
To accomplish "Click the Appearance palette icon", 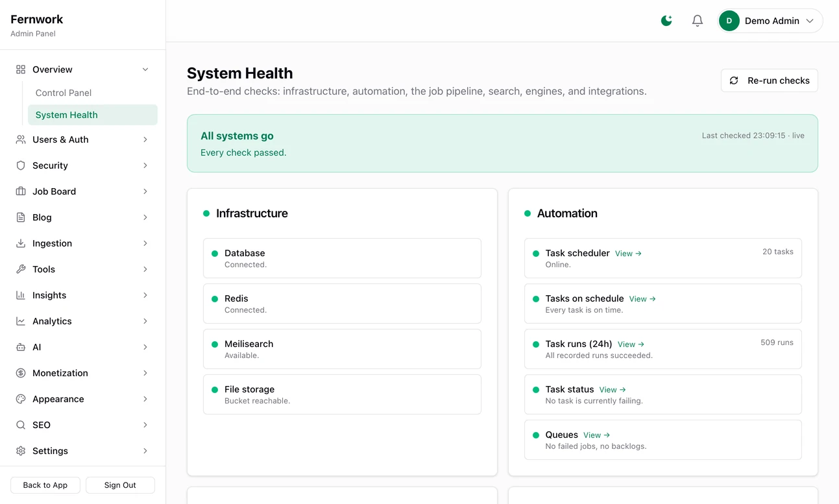I will pos(21,399).
